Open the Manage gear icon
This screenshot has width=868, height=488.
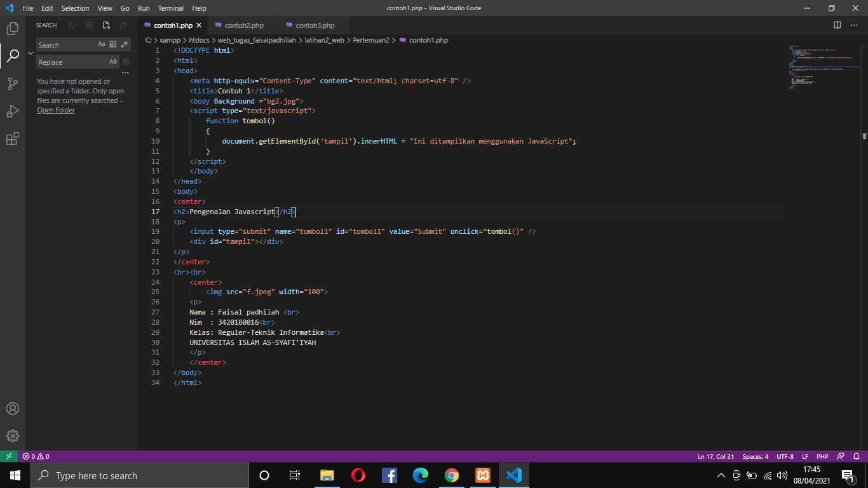coord(13,436)
